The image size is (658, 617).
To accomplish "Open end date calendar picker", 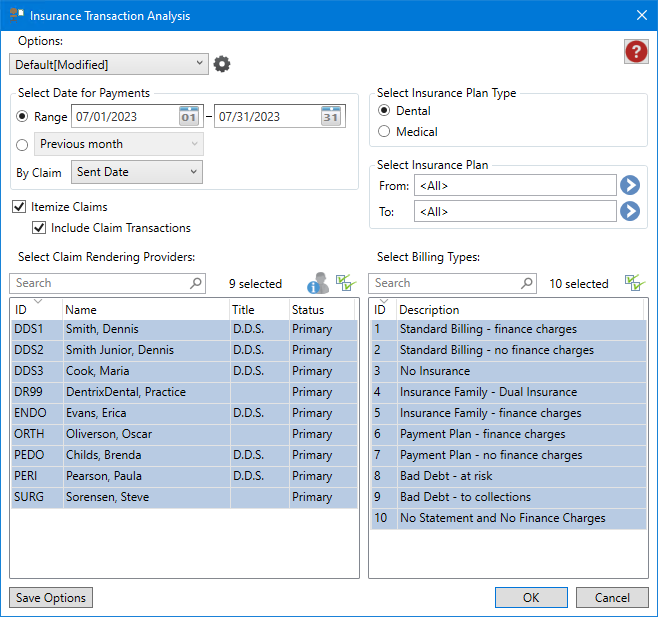I will 331,117.
